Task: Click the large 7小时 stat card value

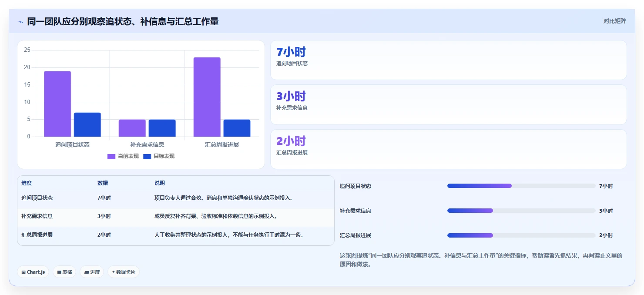Action: coord(291,52)
